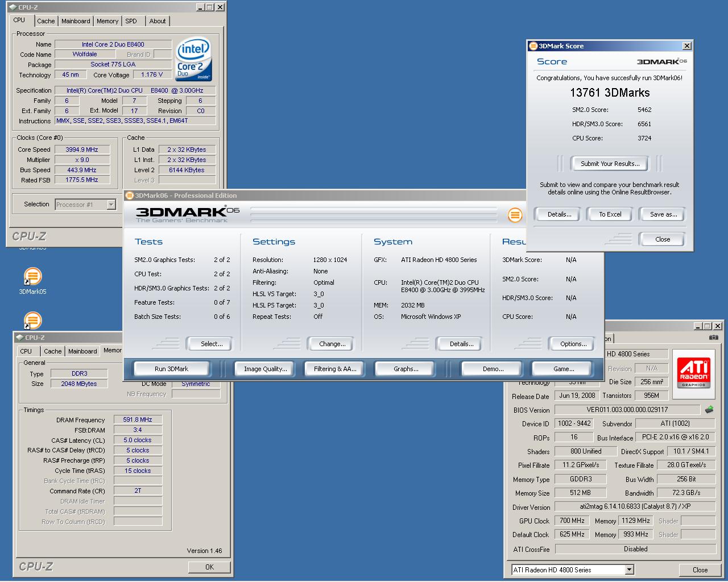Click the 13761 3DMarks score text
The width and height of the screenshot is (728, 582).
click(x=610, y=93)
